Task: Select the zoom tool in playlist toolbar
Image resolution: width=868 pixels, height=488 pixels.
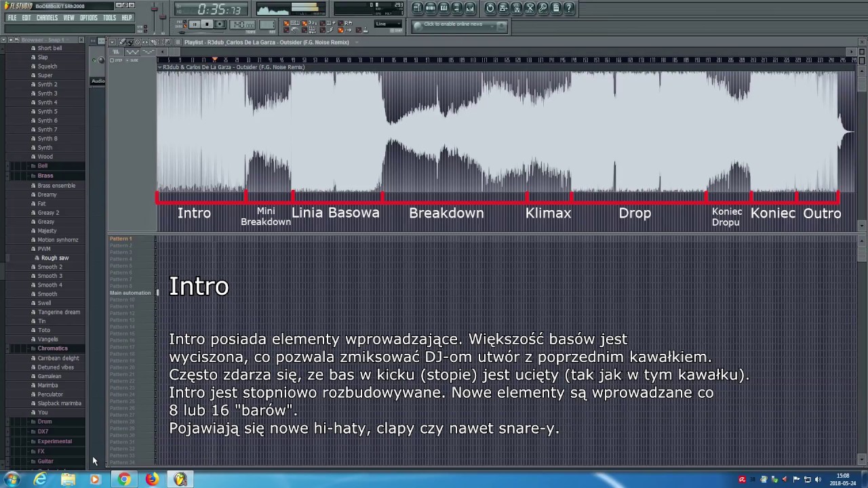Action: tap(167, 42)
